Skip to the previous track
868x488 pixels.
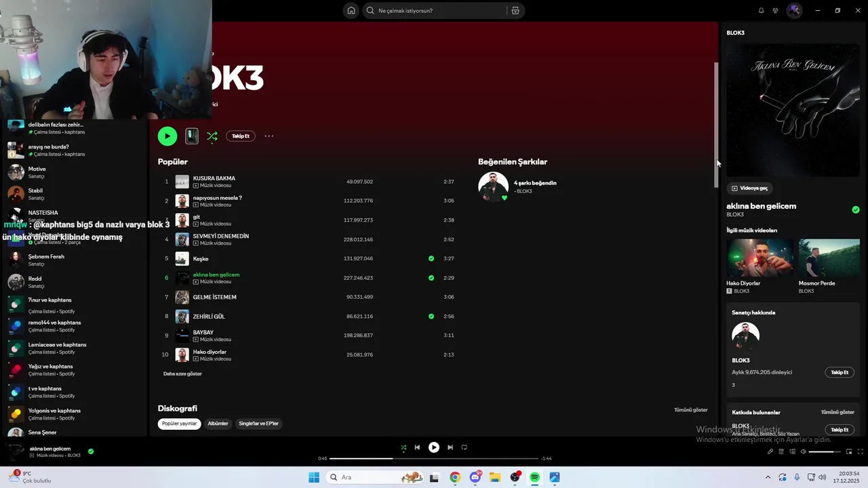[x=417, y=447]
